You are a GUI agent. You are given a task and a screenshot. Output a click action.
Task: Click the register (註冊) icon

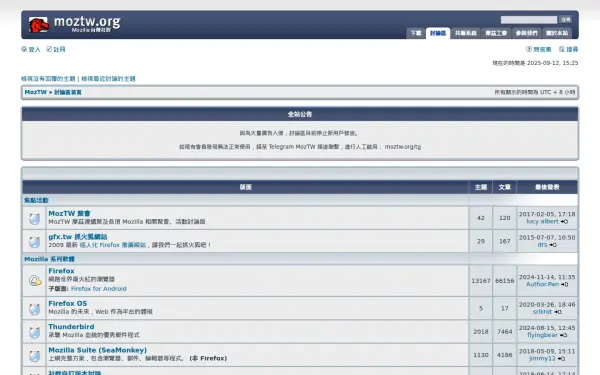point(49,49)
